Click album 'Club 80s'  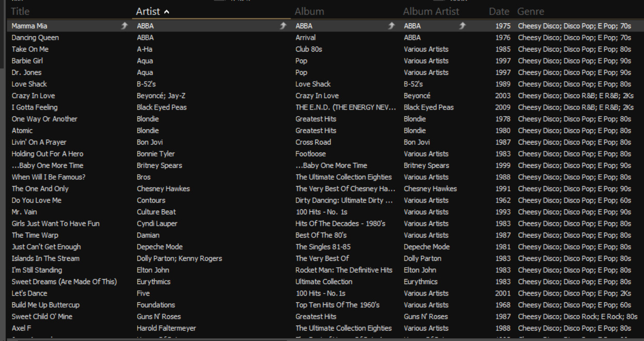(309, 49)
